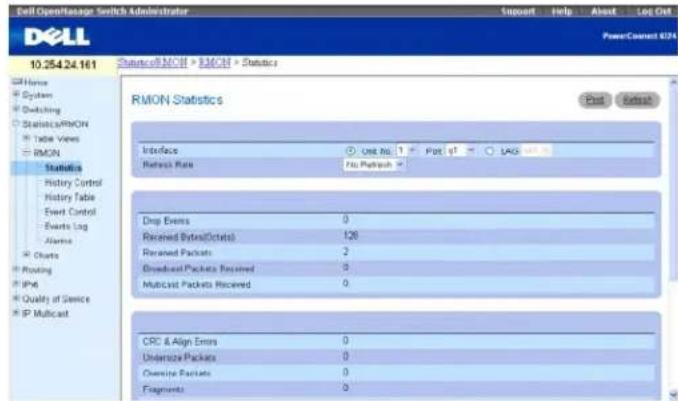Expand the Charts tree node

coord(27,255)
